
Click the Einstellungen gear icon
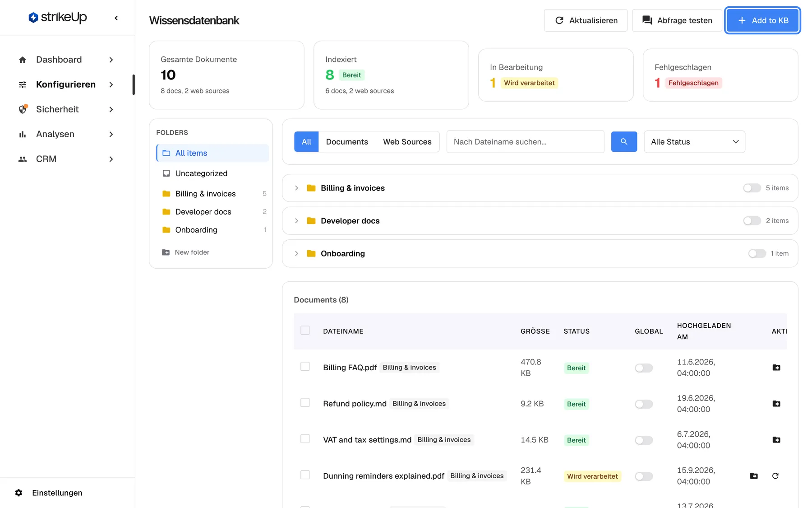(18, 493)
